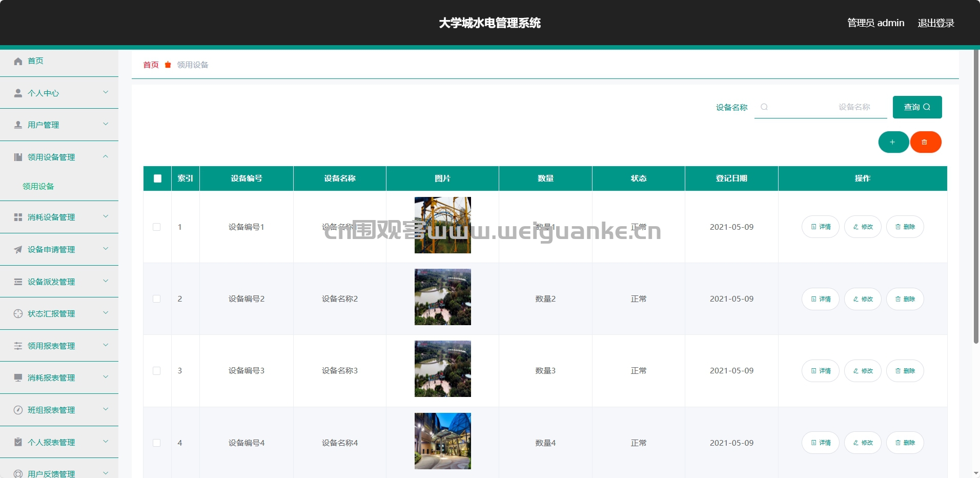This screenshot has height=478, width=980.
Task: Click the 消耗设备管理 grid icon
Action: click(x=18, y=217)
